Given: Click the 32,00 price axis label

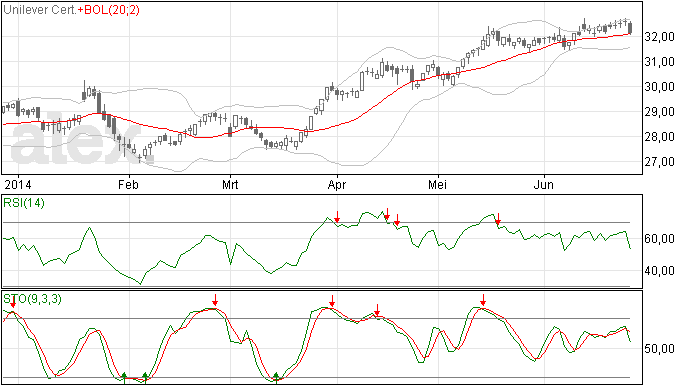Looking at the screenshot, I should (659, 37).
